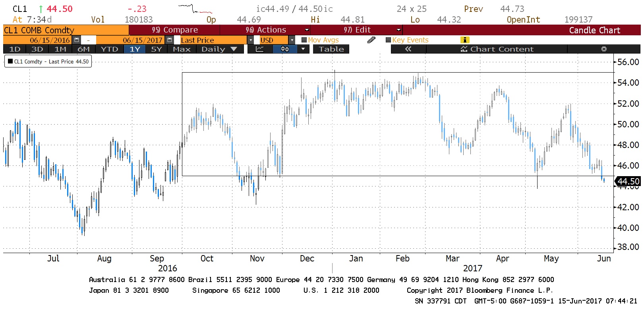Click the 56.00 y-axis label

point(628,62)
